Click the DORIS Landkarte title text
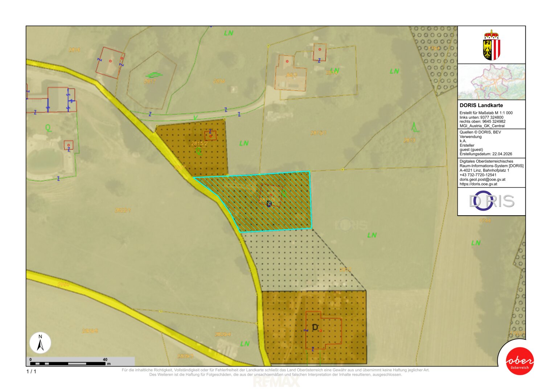Viewport: 554px width, 392px height. [481, 105]
